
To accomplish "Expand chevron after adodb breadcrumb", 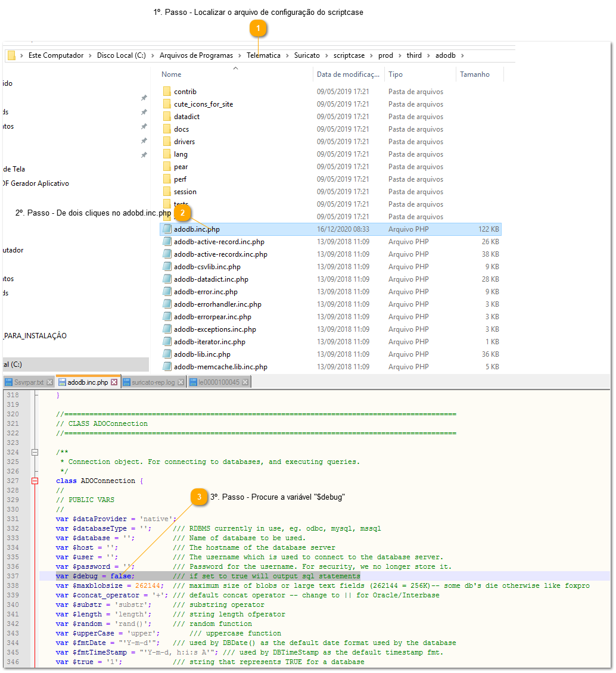I will click(x=462, y=55).
